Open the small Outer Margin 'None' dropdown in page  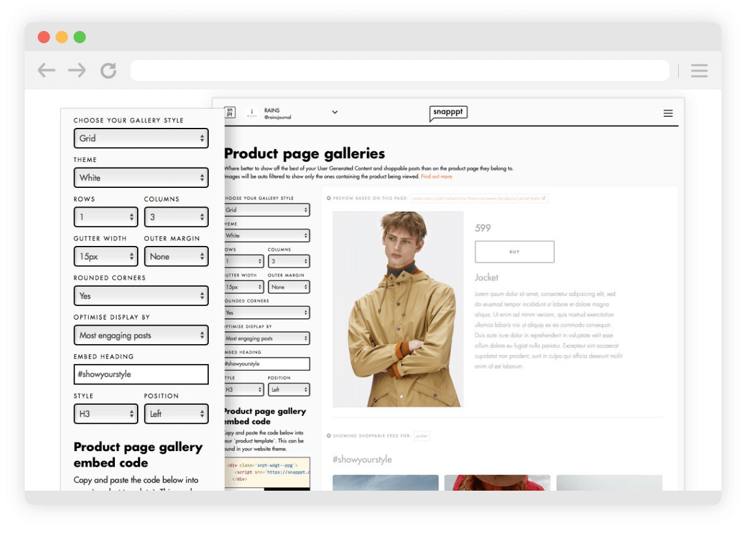point(288,287)
